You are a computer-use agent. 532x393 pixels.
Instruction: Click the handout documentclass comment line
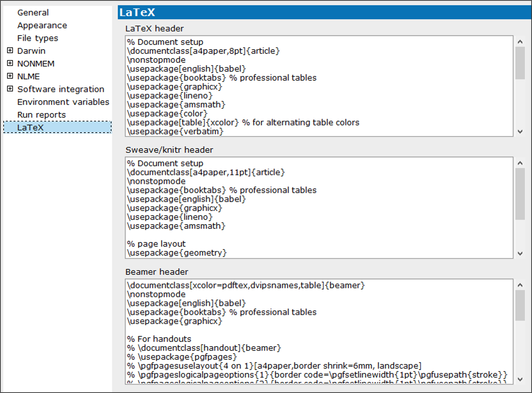click(x=204, y=348)
